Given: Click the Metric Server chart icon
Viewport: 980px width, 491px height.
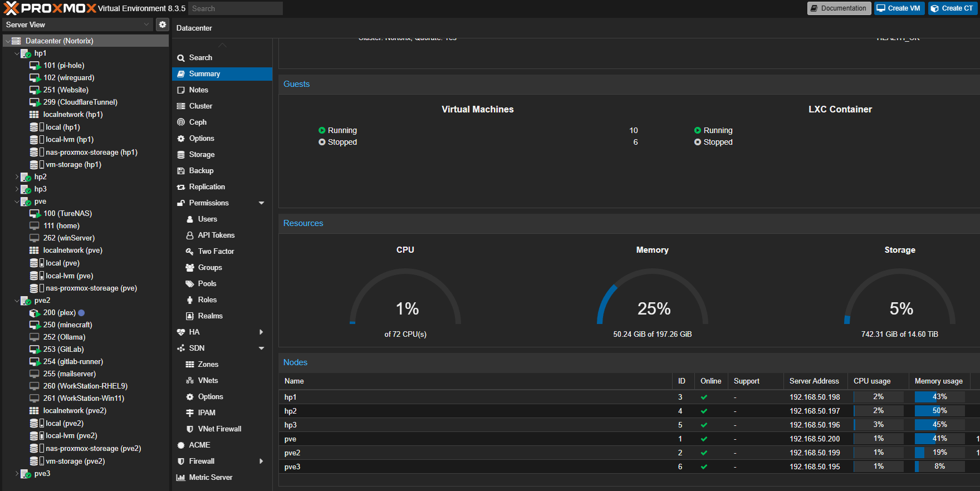Looking at the screenshot, I should (181, 478).
